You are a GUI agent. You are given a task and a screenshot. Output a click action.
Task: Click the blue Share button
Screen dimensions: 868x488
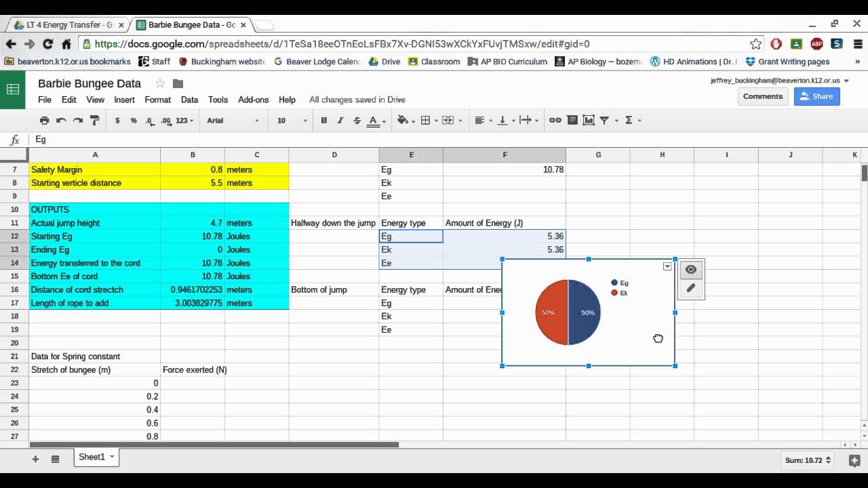[817, 96]
